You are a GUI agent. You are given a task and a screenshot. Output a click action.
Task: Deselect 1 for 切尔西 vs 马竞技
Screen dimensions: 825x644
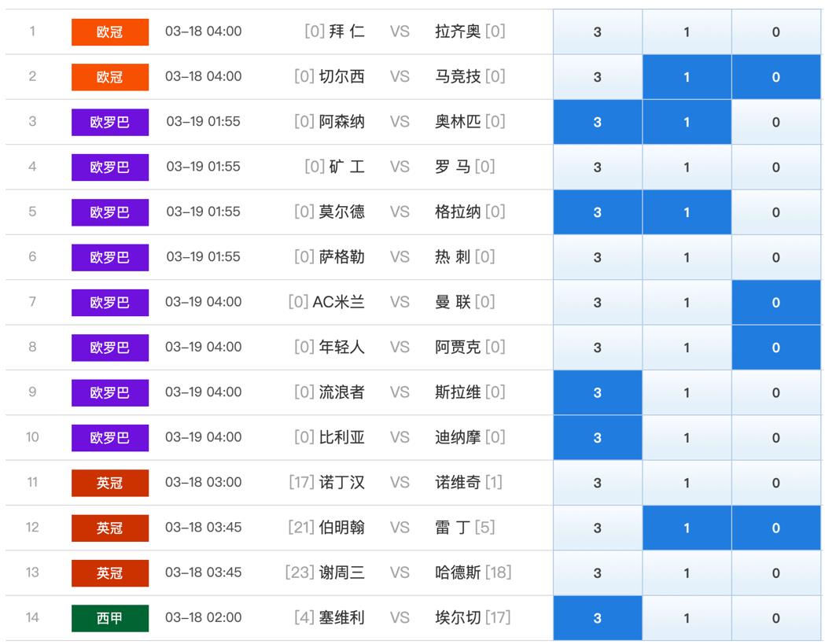tap(687, 77)
